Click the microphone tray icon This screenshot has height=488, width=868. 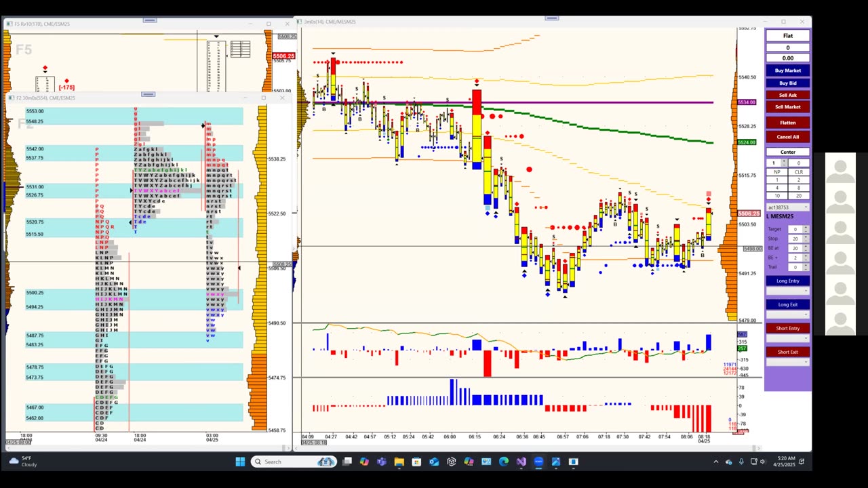click(741, 462)
